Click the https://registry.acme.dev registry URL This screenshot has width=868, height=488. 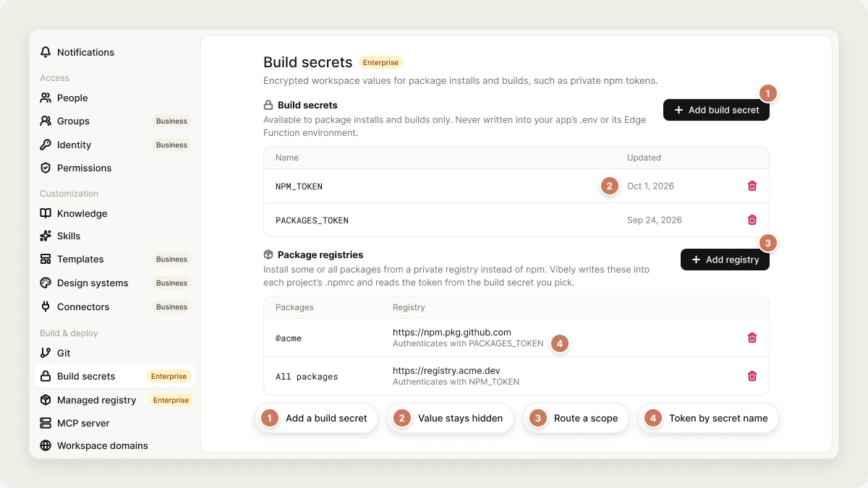click(446, 371)
